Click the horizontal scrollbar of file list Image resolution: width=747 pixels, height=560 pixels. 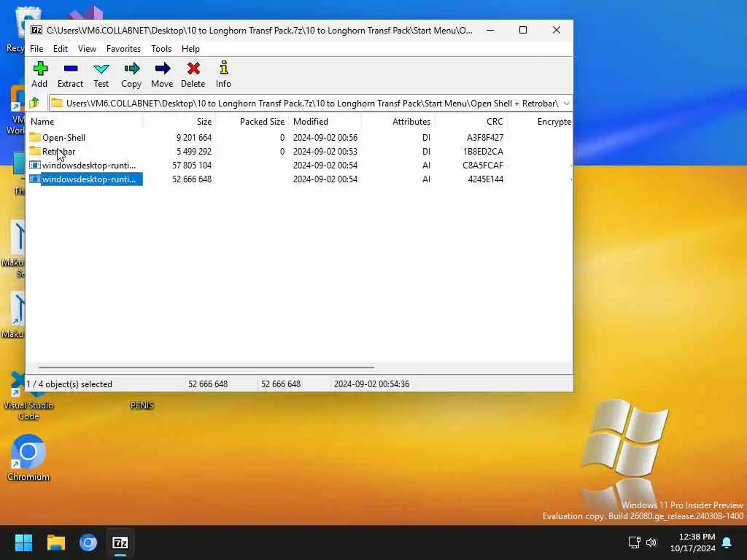pyautogui.click(x=206, y=367)
